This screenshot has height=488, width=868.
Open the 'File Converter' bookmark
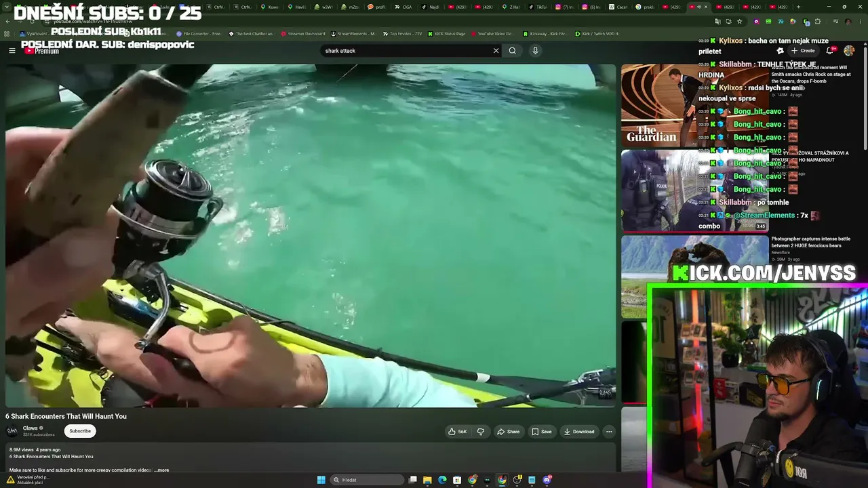(x=199, y=33)
